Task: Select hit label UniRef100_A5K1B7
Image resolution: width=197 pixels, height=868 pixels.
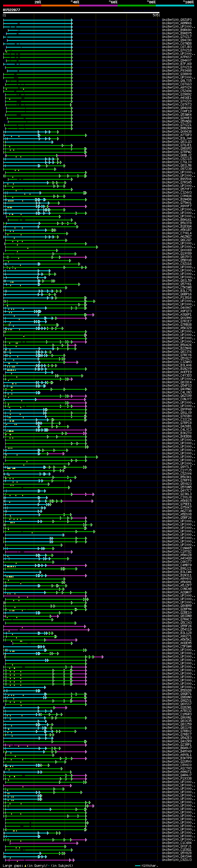Action: tap(177, 230)
